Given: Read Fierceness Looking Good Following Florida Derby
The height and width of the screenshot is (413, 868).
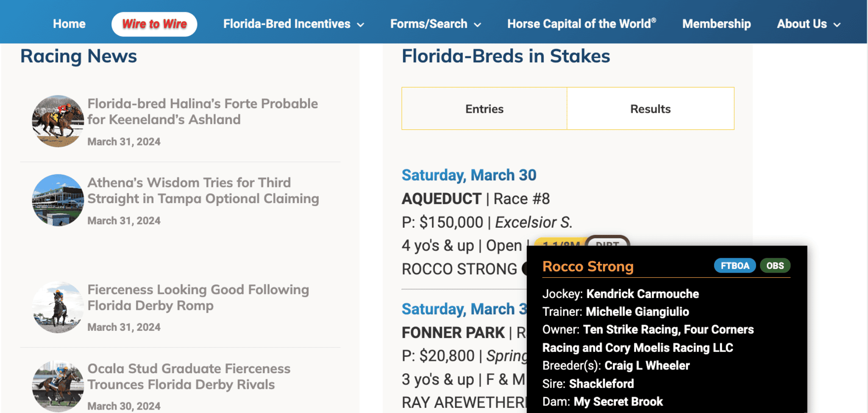Looking at the screenshot, I should coord(198,297).
